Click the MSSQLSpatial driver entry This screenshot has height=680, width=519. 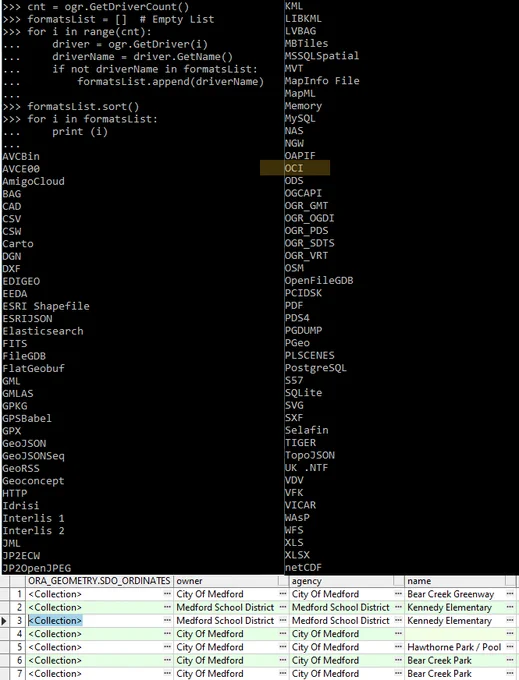322,56
